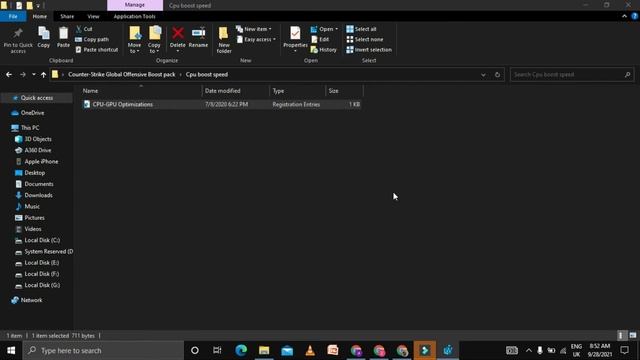Choose Copy path option

click(x=92, y=39)
